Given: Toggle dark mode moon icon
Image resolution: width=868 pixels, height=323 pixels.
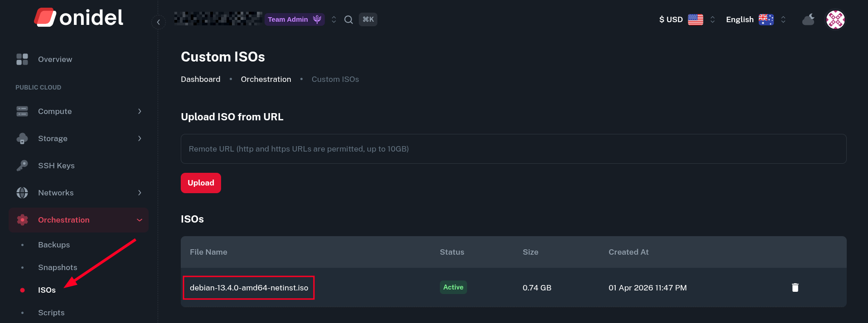Looking at the screenshot, I should click(808, 19).
